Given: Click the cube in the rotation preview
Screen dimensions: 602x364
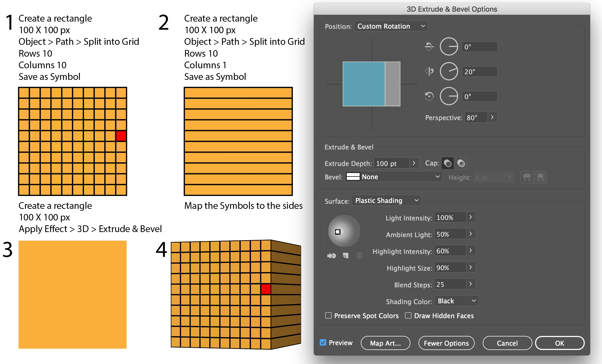Looking at the screenshot, I should click(x=371, y=84).
